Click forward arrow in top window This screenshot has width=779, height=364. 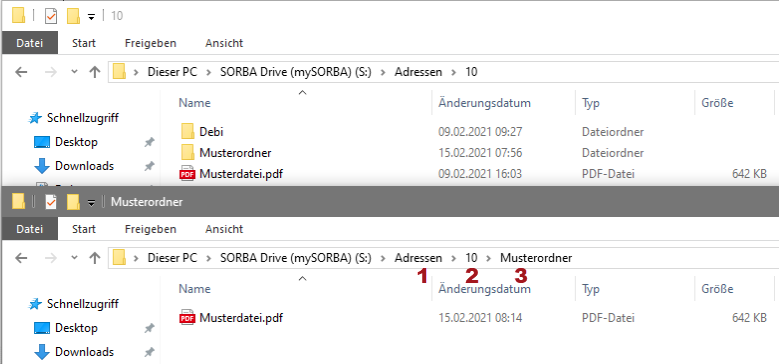point(51,73)
